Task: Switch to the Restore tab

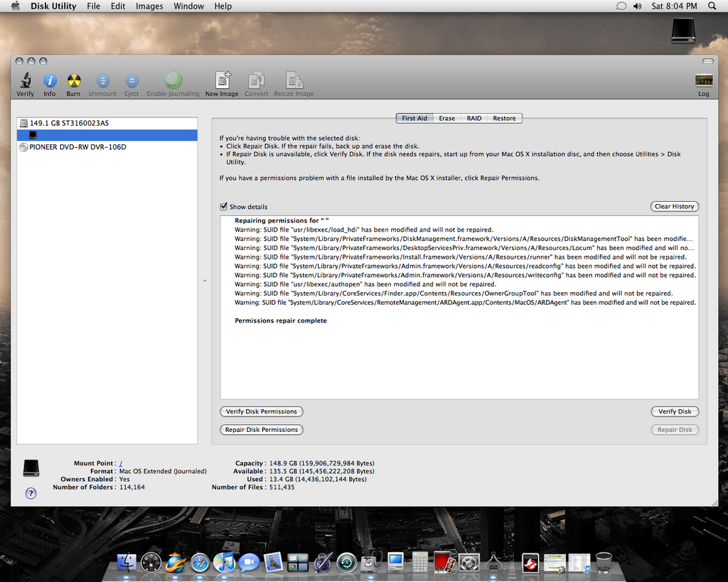Action: [505, 118]
